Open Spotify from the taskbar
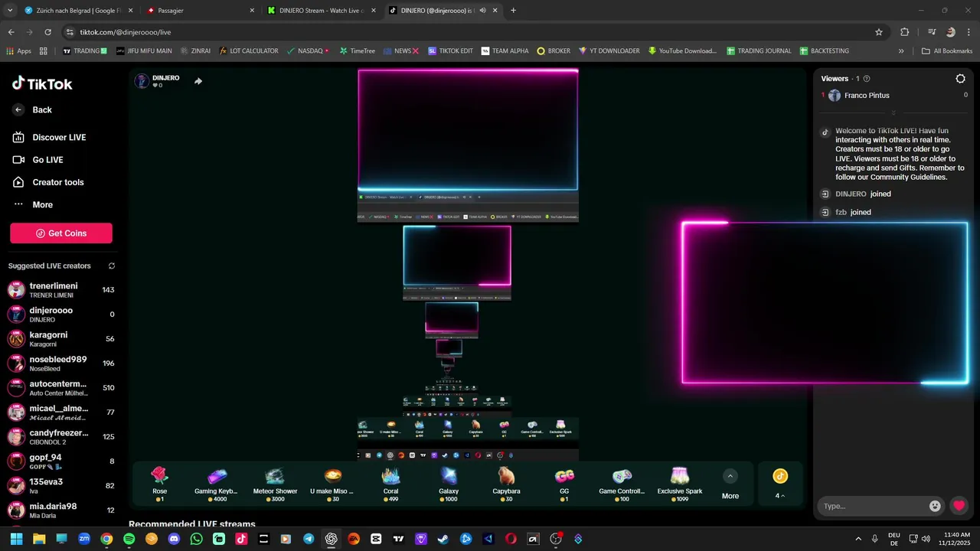 click(129, 539)
